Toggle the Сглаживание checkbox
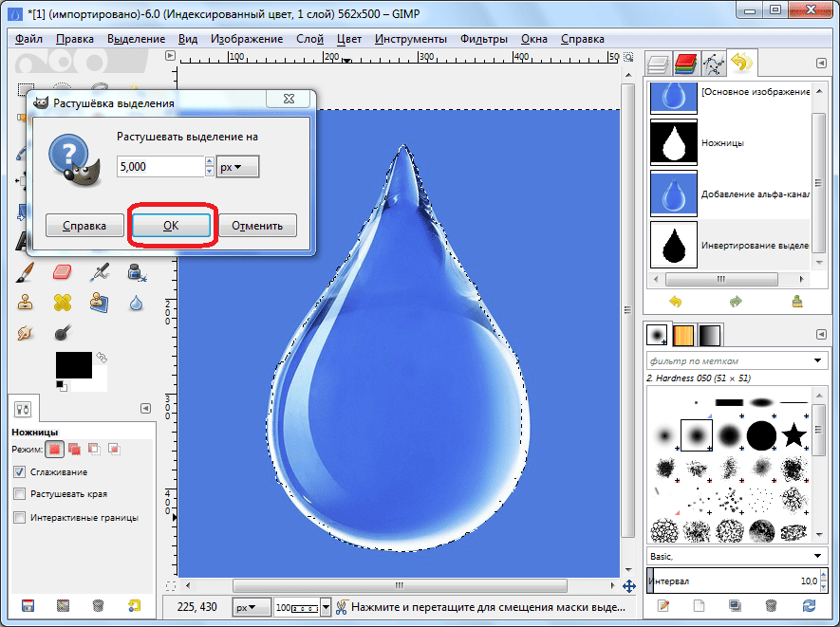This screenshot has height=627, width=840. [x=20, y=471]
